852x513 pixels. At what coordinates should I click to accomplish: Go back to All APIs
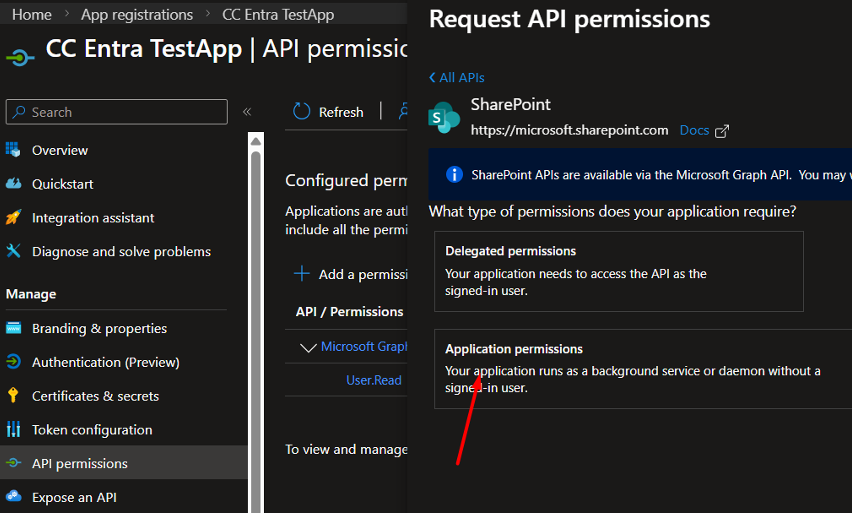[456, 77]
